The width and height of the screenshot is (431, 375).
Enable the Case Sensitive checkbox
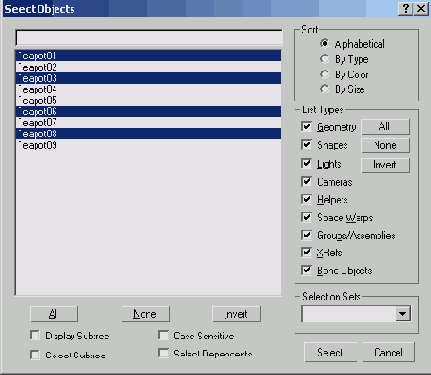[x=163, y=335]
